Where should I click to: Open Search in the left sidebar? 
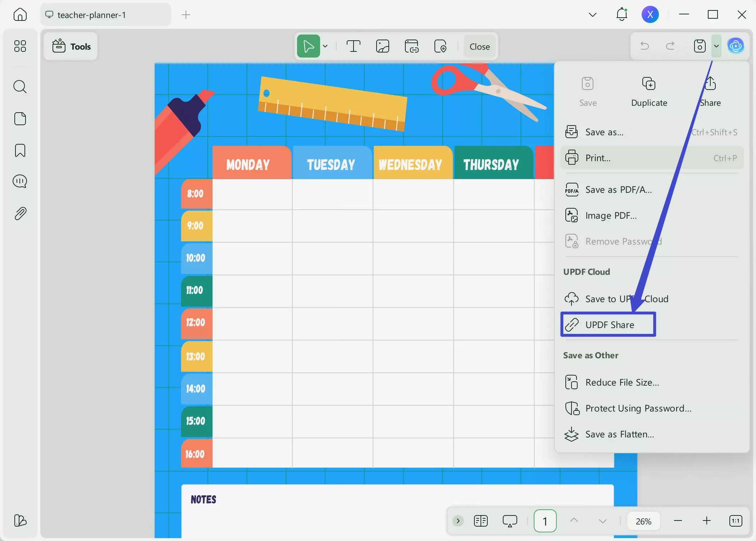point(20,87)
